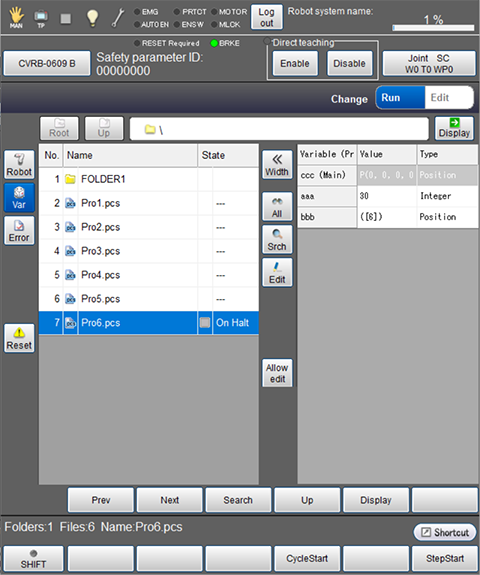Click the MAN manual mode hand icon
The height and width of the screenshot is (575, 480).
point(16,17)
